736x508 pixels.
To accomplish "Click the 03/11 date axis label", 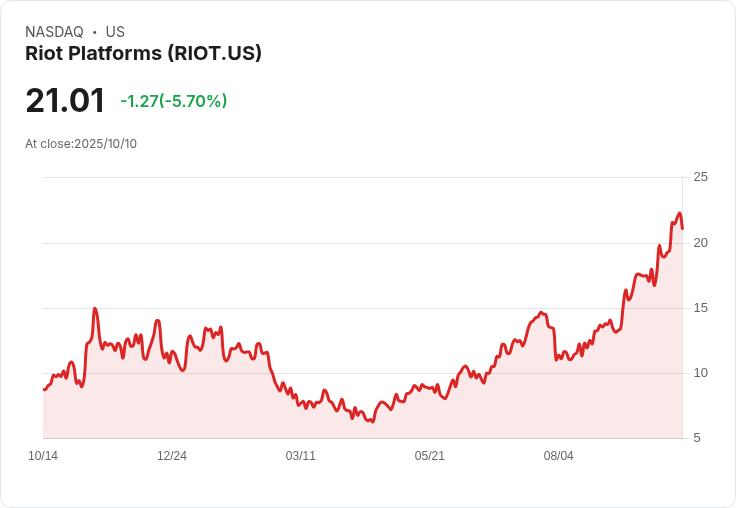I will (x=300, y=456).
